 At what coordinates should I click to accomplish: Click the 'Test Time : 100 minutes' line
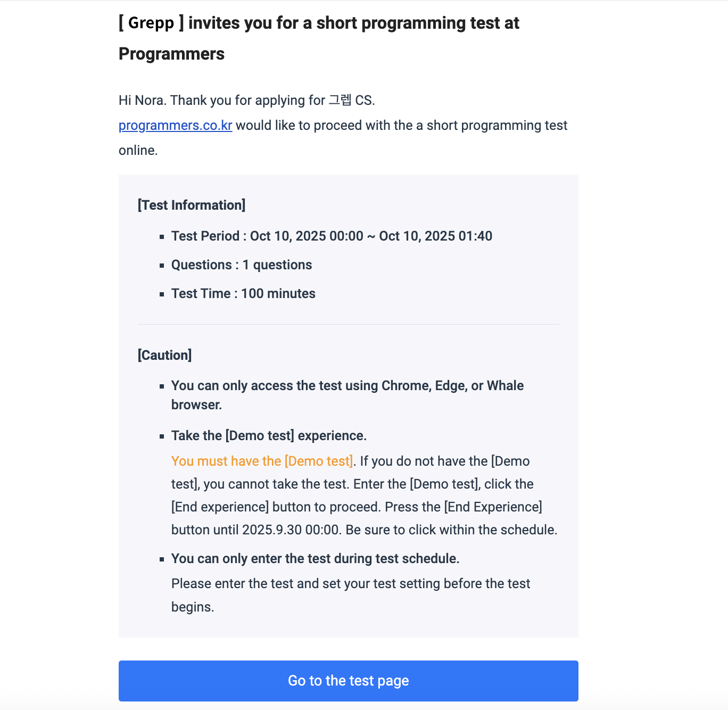[x=243, y=294]
